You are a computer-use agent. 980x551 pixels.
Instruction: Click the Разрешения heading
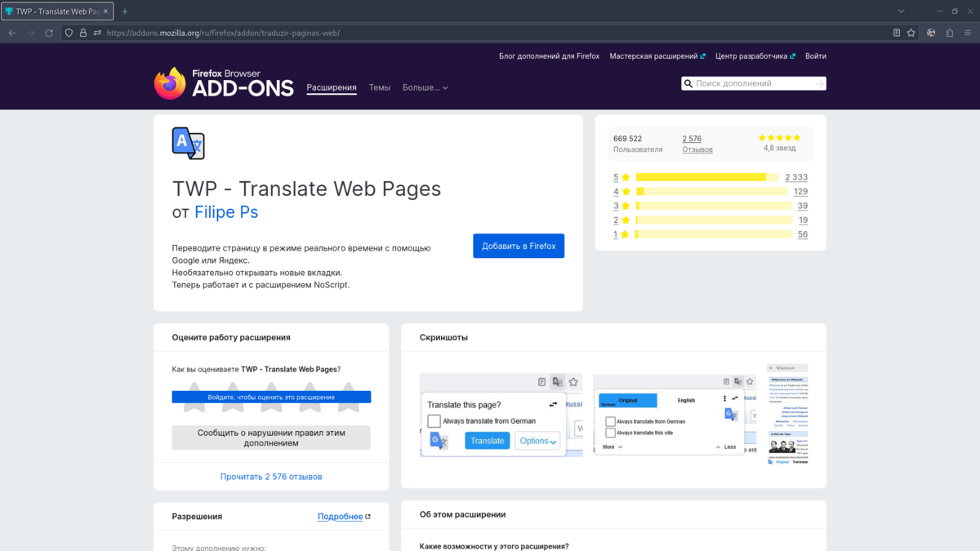point(197,517)
